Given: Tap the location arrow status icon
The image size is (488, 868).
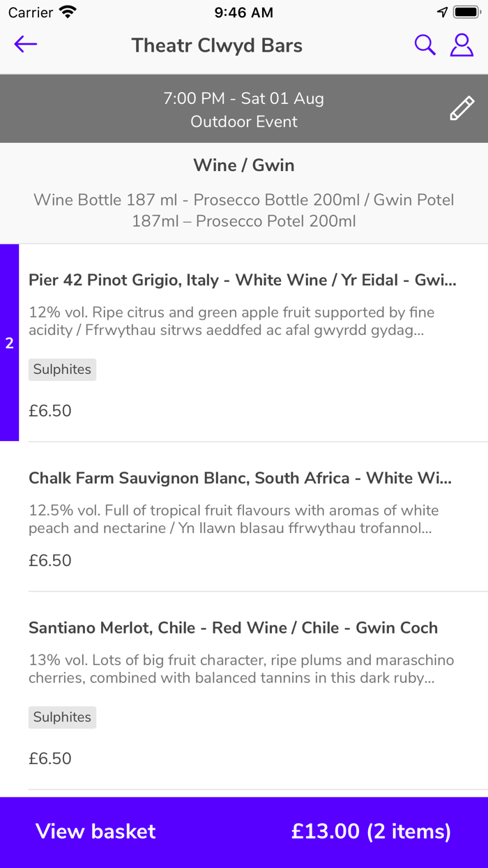Looking at the screenshot, I should tap(442, 13).
